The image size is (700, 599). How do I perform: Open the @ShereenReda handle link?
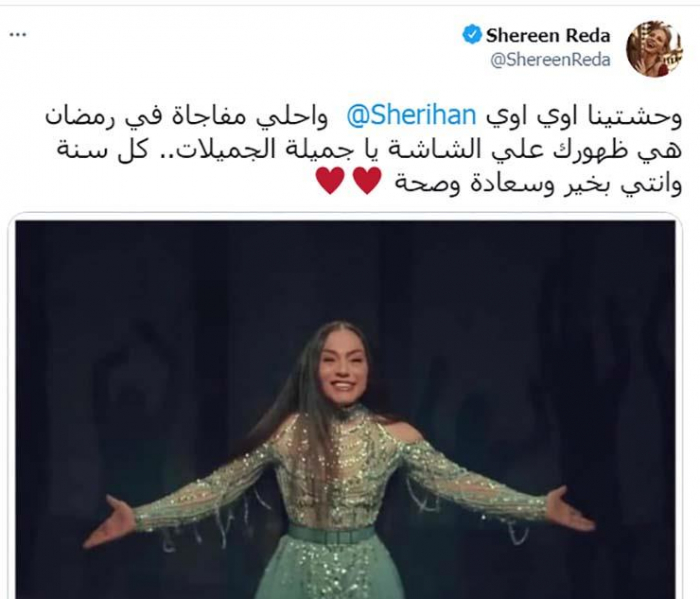[550, 60]
